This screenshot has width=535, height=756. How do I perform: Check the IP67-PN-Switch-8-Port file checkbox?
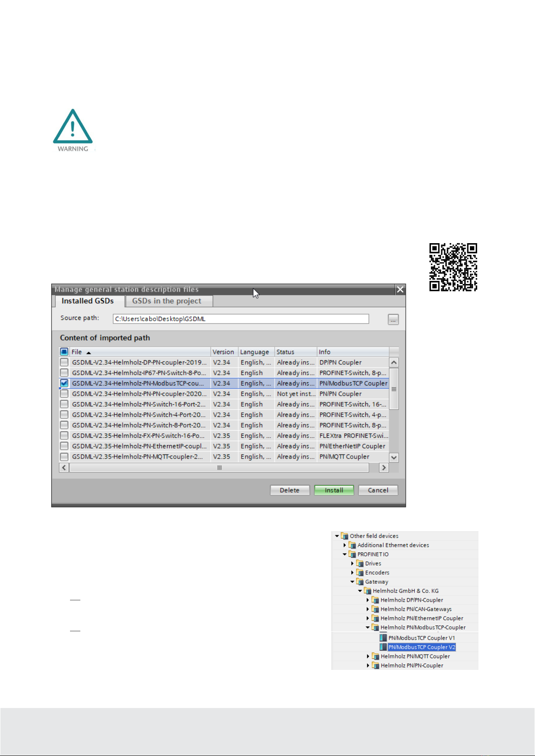pyautogui.click(x=64, y=373)
